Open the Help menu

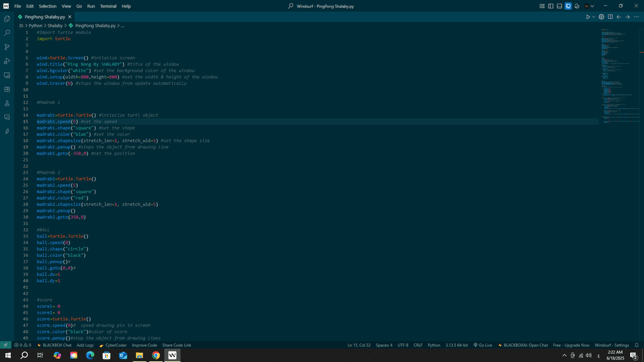pos(126,6)
